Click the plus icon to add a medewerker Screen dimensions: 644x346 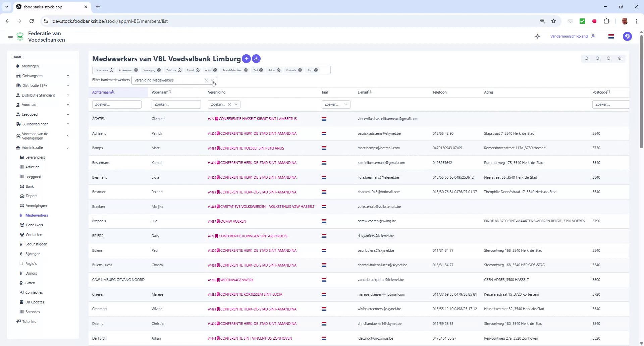tap(246, 59)
